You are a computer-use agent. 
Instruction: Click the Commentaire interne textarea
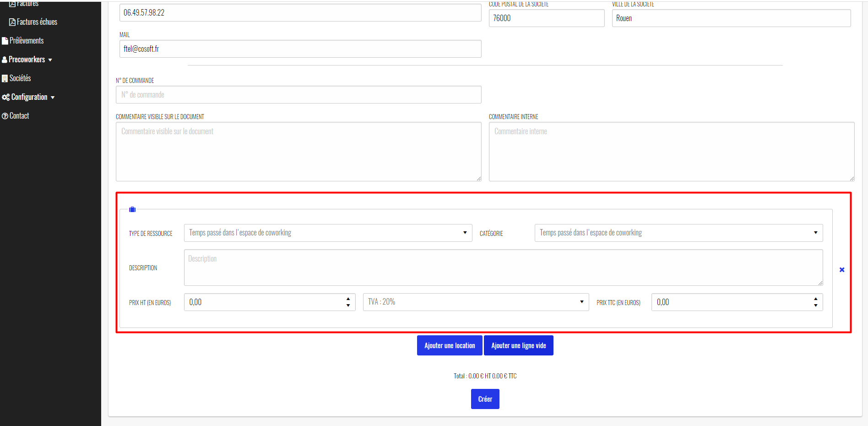(672, 152)
